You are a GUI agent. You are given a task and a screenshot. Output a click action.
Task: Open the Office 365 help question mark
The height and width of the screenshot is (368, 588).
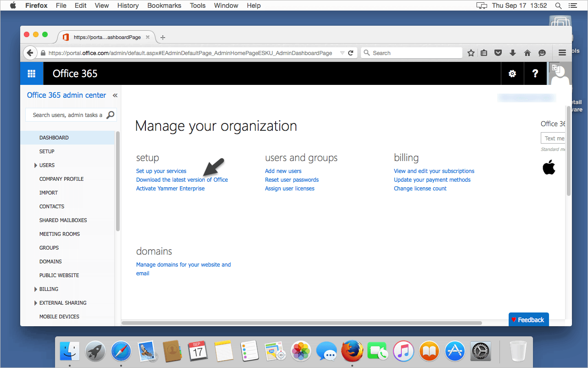(535, 74)
